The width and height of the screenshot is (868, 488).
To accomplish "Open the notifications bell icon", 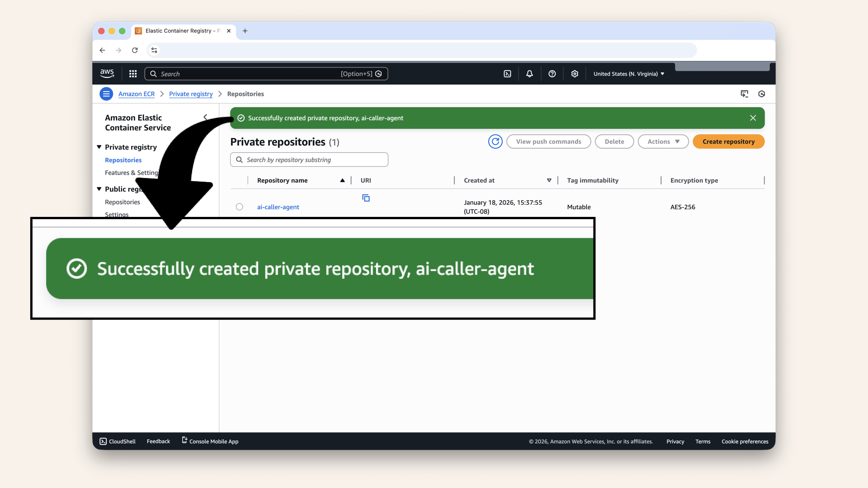I will click(x=529, y=73).
